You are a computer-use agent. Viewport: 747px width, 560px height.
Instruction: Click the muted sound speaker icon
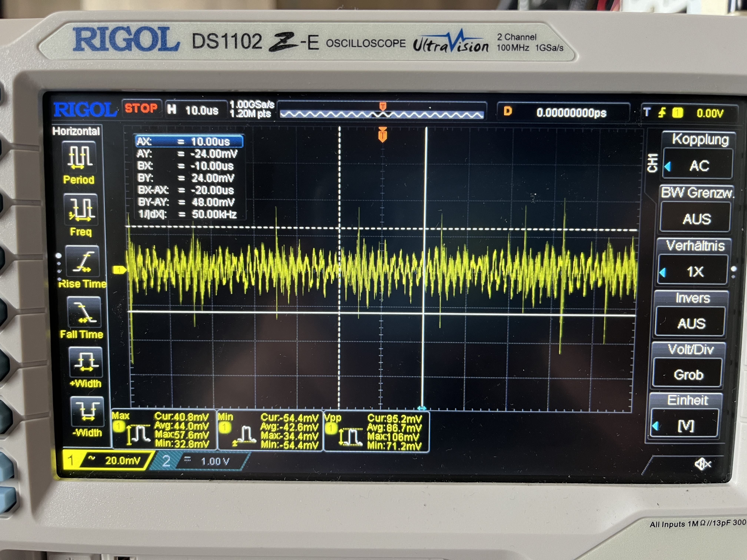(702, 464)
